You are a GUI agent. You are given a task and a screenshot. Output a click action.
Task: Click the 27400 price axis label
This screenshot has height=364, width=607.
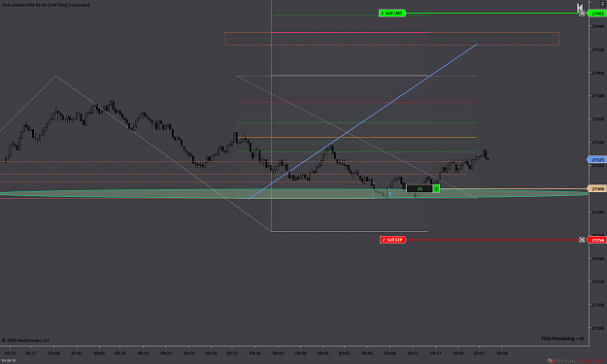[597, 73]
